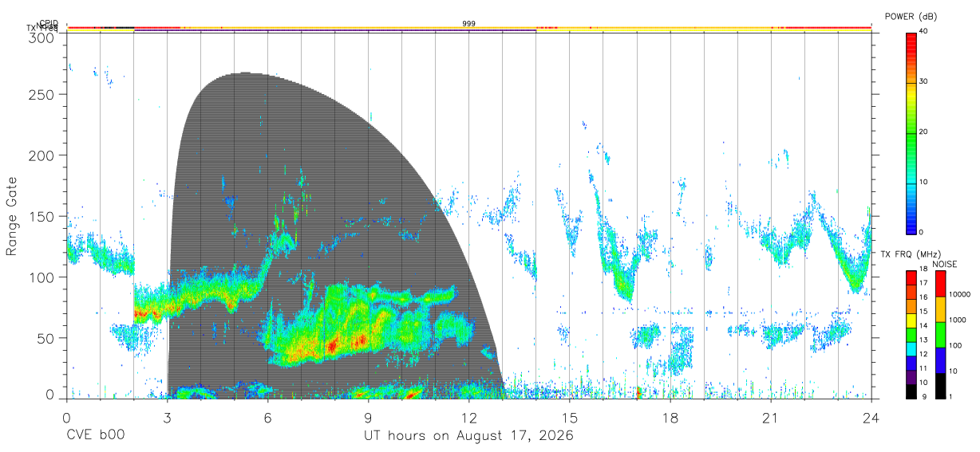Click the 6 tick label on the UT hours axis
This screenshot has width=980, height=452.
267,417
